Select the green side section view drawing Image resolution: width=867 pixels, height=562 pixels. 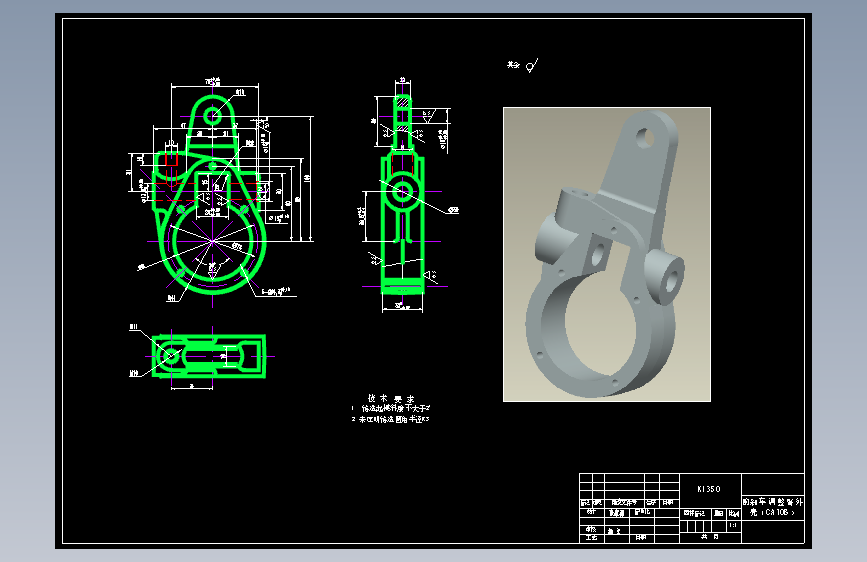point(403,195)
